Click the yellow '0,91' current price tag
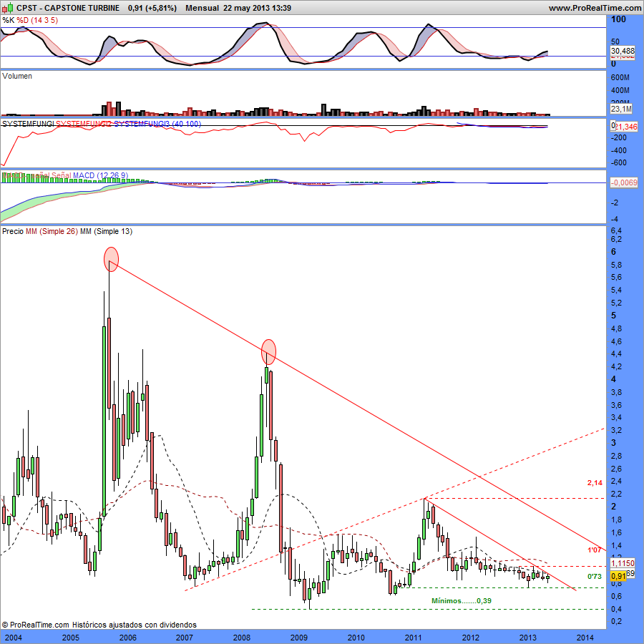 pyautogui.click(x=618, y=576)
